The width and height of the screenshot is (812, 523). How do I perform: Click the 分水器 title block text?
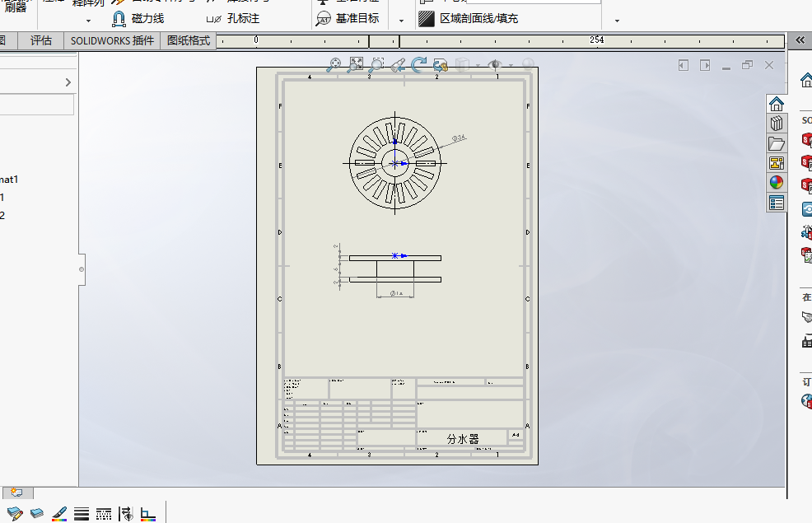463,439
